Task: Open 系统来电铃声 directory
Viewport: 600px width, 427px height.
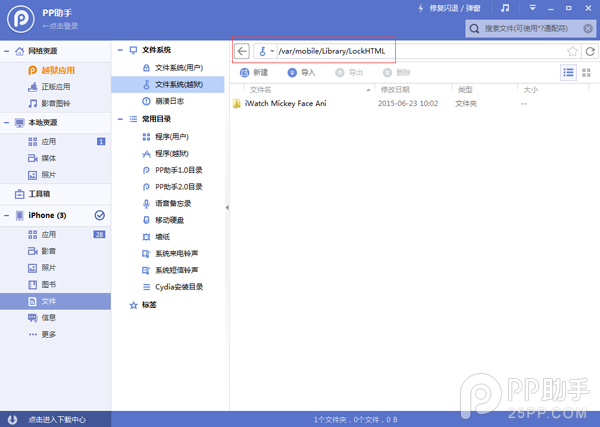Action: point(168,253)
